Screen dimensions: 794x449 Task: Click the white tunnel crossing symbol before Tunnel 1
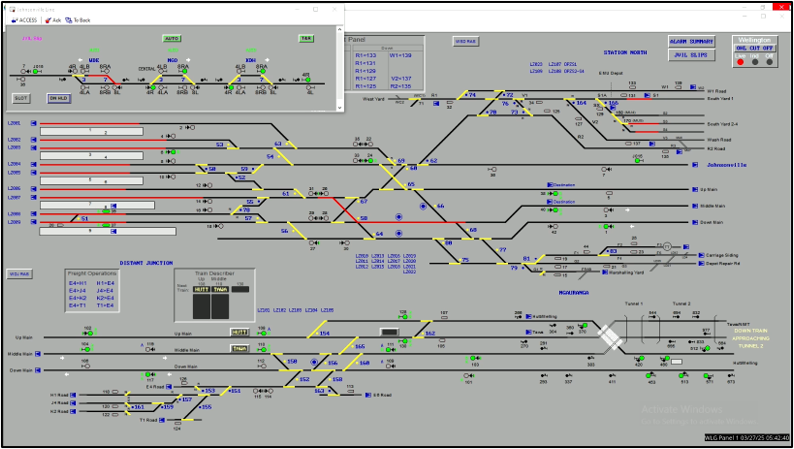[609, 337]
